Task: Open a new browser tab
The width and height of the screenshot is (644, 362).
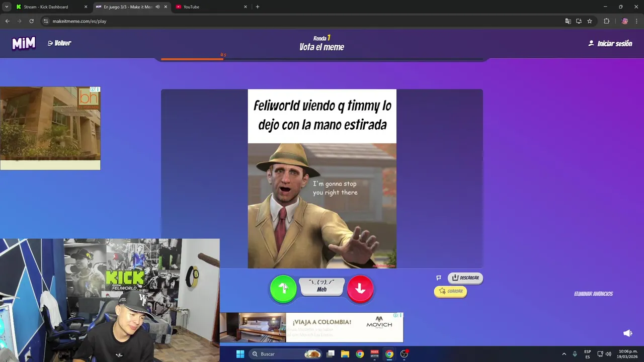Action: pos(258,7)
